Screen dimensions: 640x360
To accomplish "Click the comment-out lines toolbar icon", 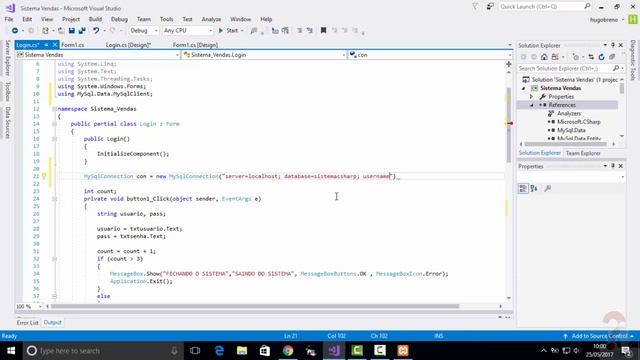I will 300,31.
